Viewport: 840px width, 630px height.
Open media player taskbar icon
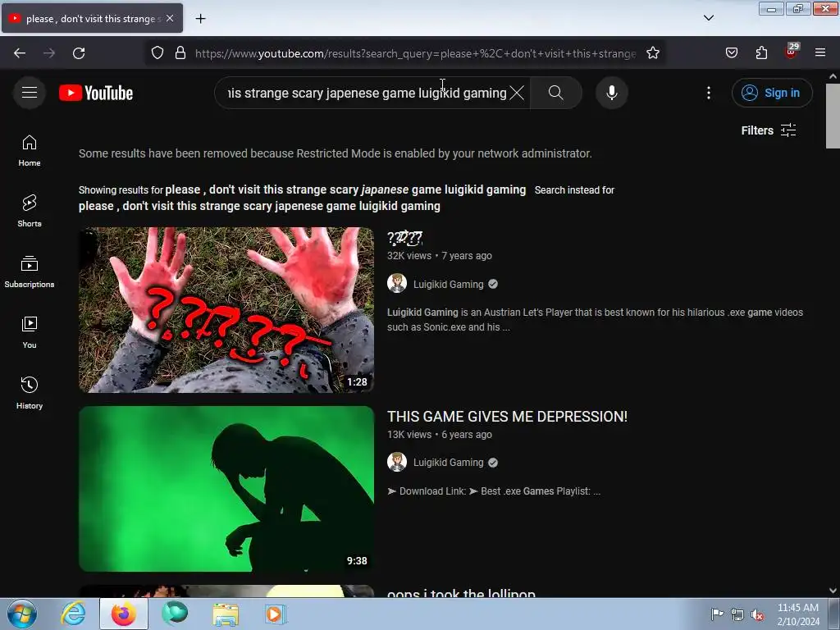pos(276,614)
